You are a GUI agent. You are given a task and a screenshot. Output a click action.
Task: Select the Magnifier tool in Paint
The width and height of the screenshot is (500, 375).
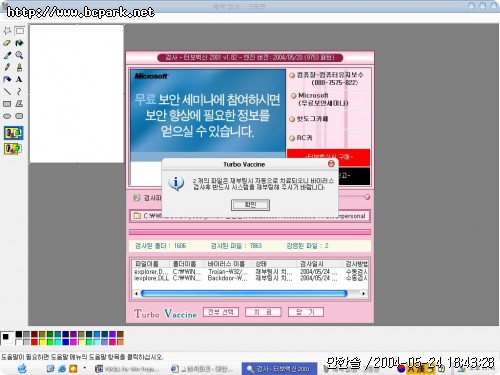tap(20, 55)
